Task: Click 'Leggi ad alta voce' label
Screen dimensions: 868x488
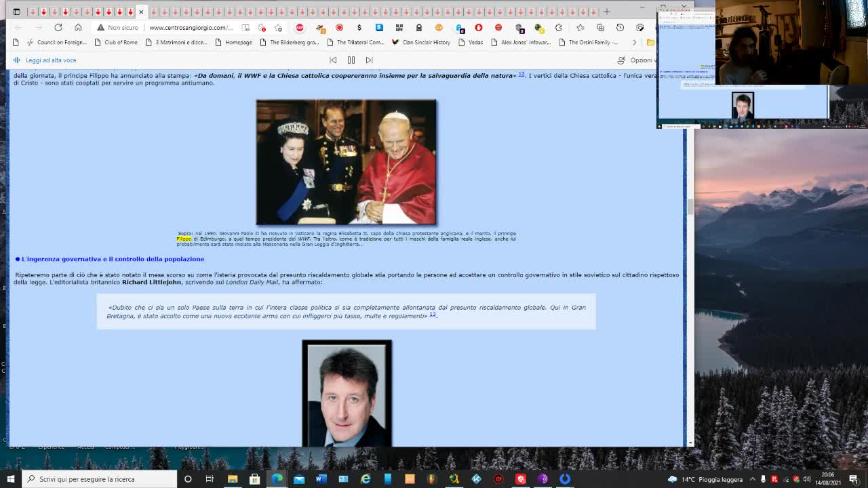Action: pos(51,60)
